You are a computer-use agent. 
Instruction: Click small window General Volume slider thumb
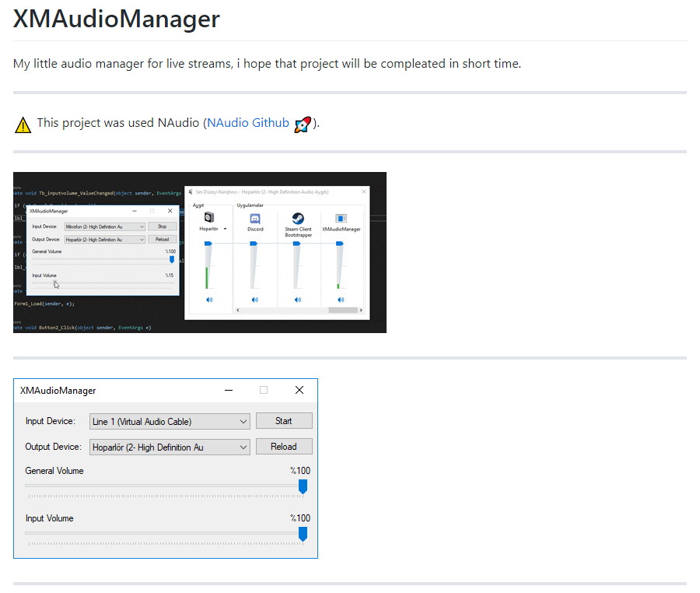pos(172,259)
